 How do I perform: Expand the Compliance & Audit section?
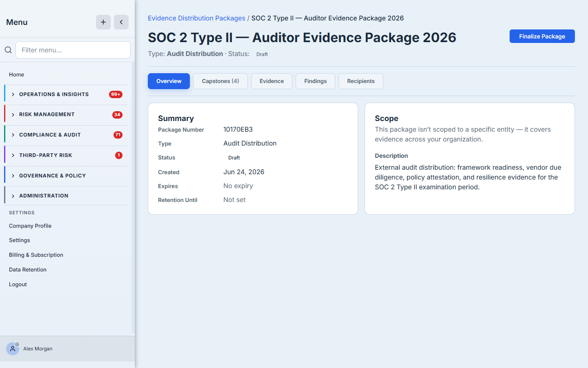(66, 135)
